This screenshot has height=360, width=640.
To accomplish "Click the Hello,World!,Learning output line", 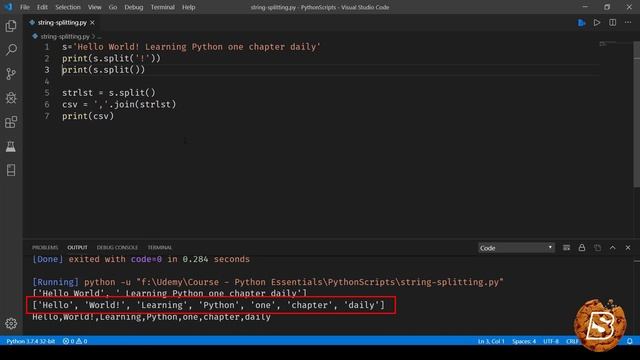I will 151,317.
